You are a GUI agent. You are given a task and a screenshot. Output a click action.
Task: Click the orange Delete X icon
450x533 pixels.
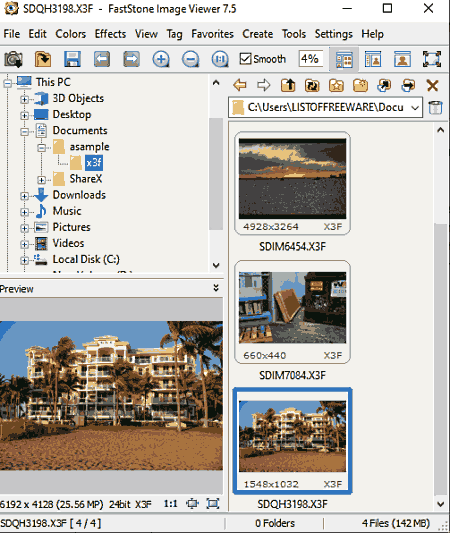(x=432, y=85)
